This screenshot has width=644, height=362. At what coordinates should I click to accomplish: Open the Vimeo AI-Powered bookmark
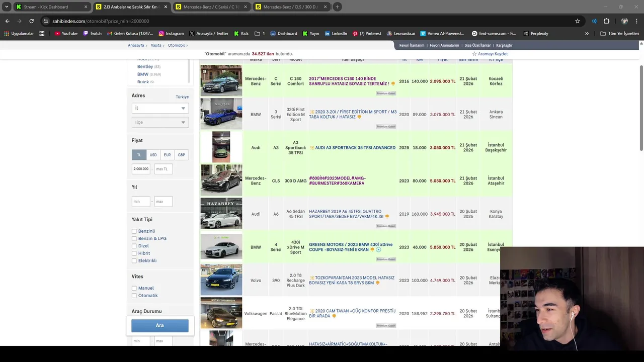(x=442, y=34)
